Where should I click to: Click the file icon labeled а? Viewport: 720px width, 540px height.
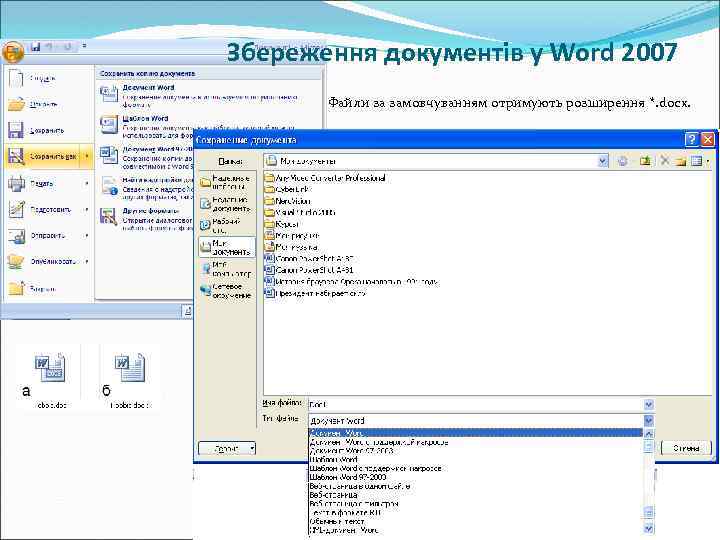pos(50,367)
